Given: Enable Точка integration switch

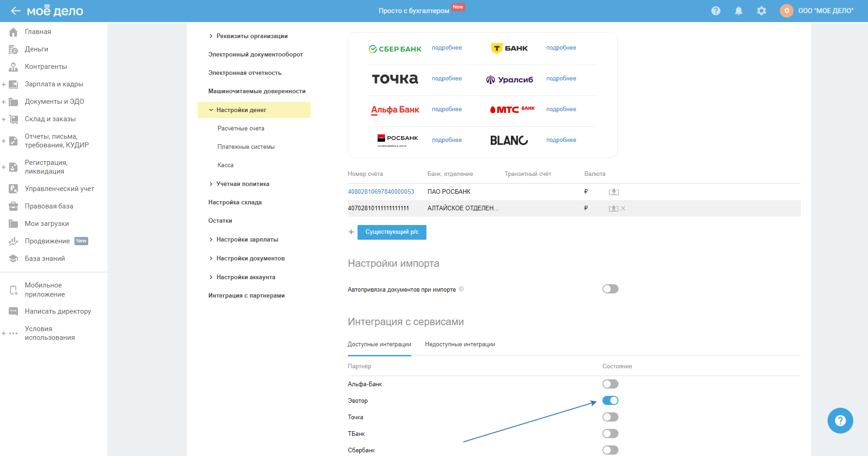Looking at the screenshot, I should (610, 417).
